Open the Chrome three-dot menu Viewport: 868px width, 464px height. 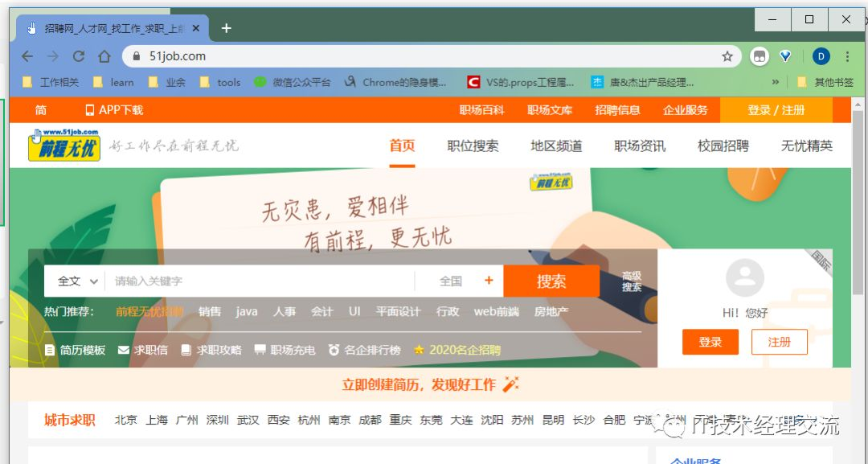click(848, 56)
